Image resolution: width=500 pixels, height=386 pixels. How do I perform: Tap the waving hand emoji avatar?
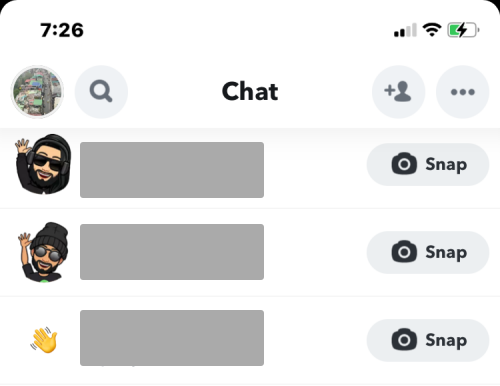click(x=44, y=340)
